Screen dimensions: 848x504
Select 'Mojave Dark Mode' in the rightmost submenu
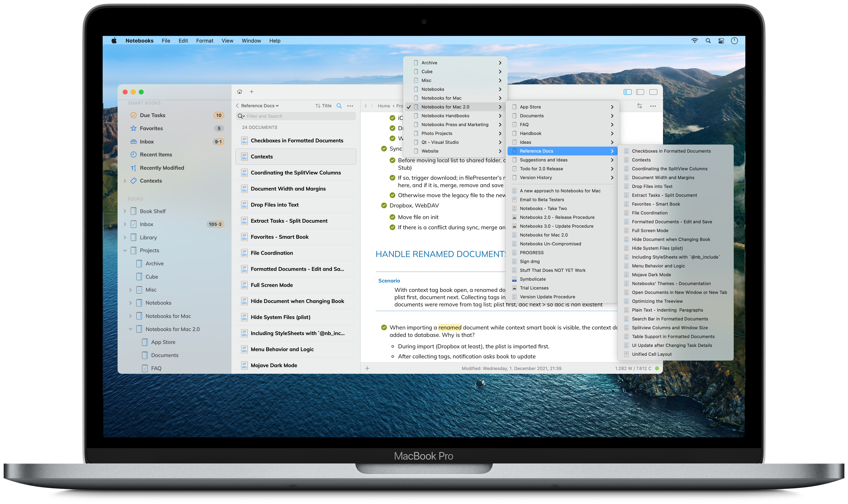tap(675, 275)
